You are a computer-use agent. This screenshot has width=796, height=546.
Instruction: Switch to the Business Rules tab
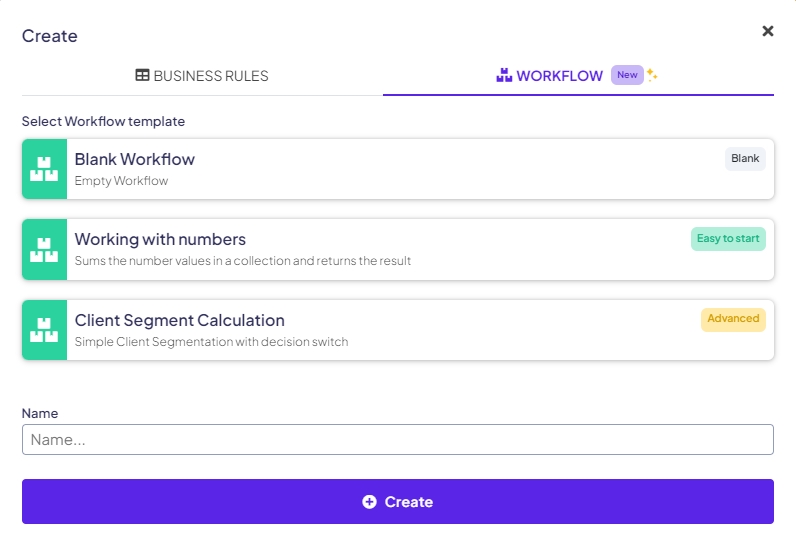point(202,76)
